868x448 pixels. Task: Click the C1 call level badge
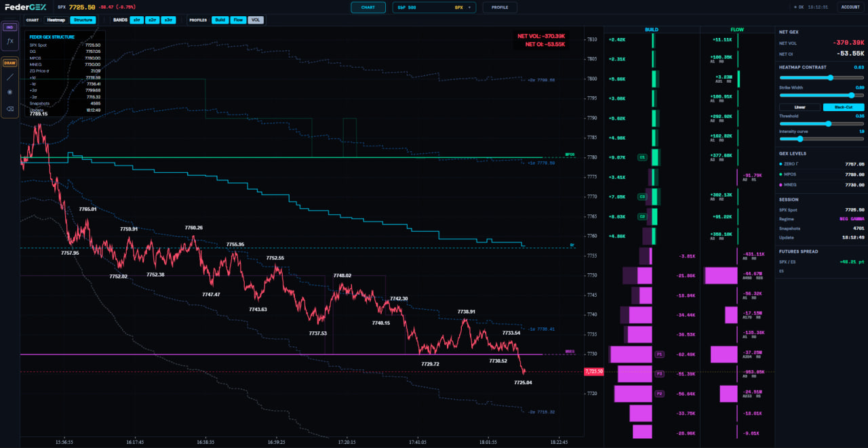point(642,157)
